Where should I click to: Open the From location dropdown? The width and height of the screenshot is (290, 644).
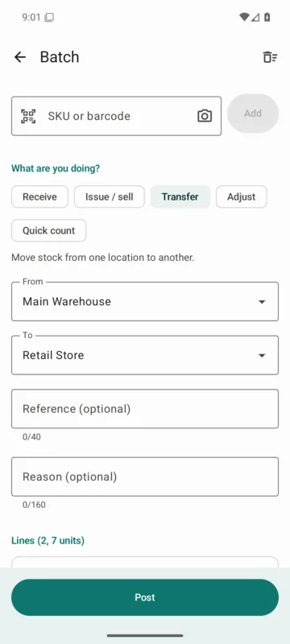pyautogui.click(x=145, y=301)
